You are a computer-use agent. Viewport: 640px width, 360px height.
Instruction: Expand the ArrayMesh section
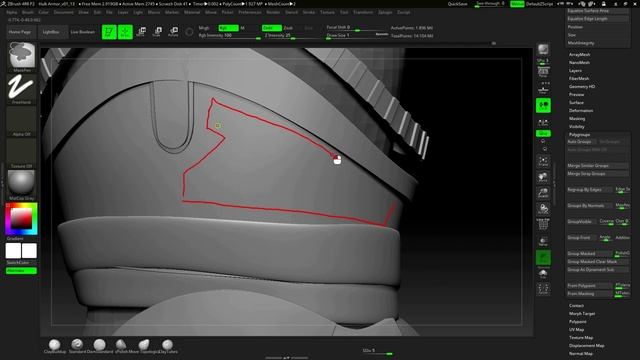[580, 54]
